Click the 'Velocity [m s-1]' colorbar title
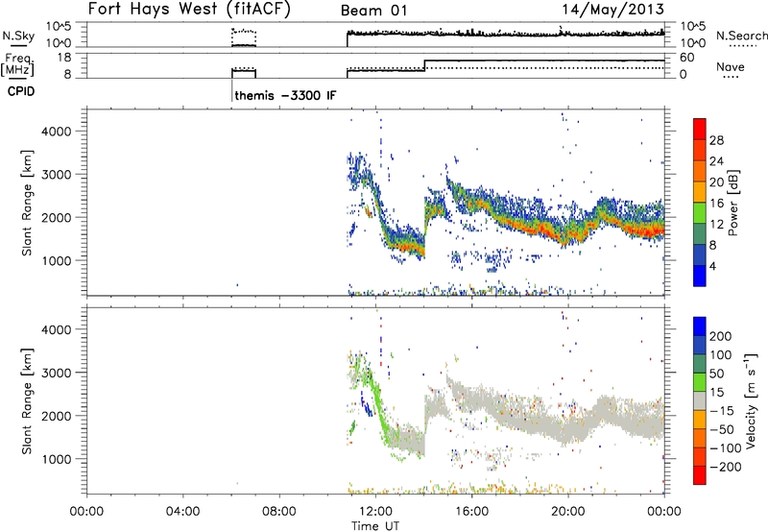Screen dimensions: 768x532 pos(751,400)
